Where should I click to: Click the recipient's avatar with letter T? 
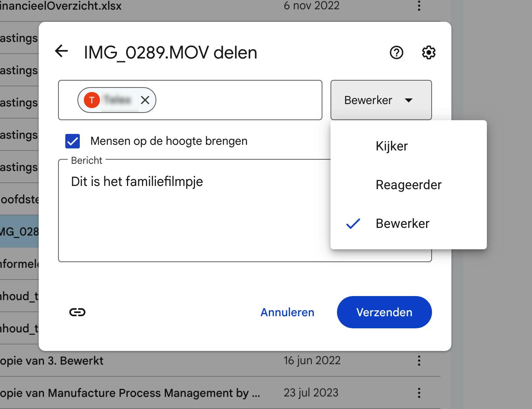(x=91, y=100)
